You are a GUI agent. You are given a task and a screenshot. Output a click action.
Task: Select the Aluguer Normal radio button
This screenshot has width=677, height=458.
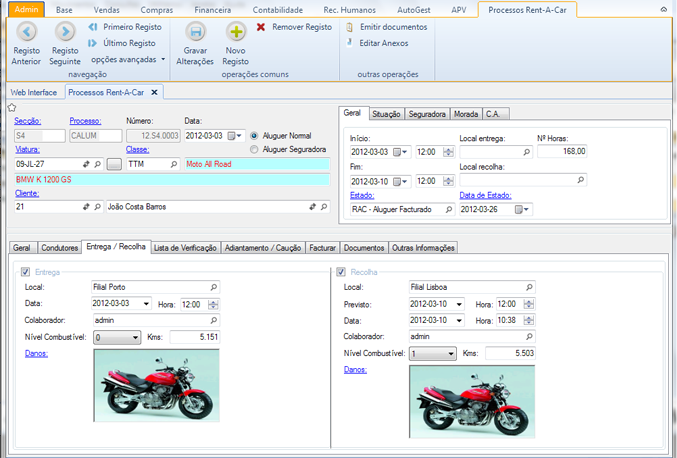pyautogui.click(x=255, y=135)
